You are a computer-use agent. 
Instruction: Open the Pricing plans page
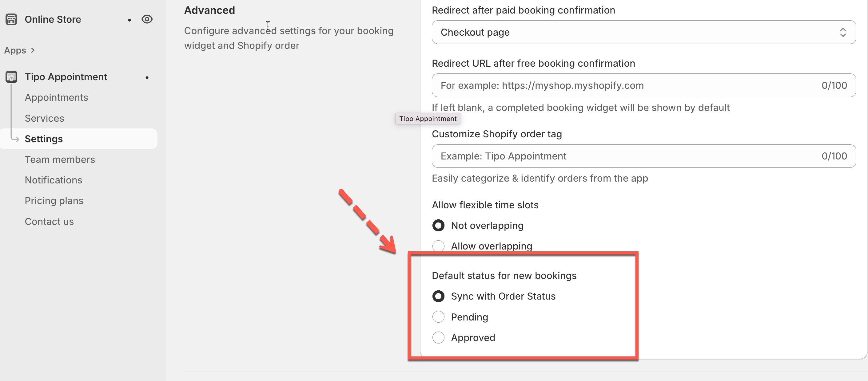pos(54,201)
